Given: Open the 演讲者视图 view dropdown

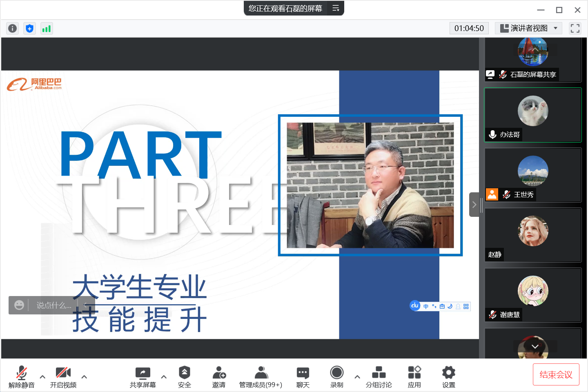Looking at the screenshot, I should coord(528,28).
